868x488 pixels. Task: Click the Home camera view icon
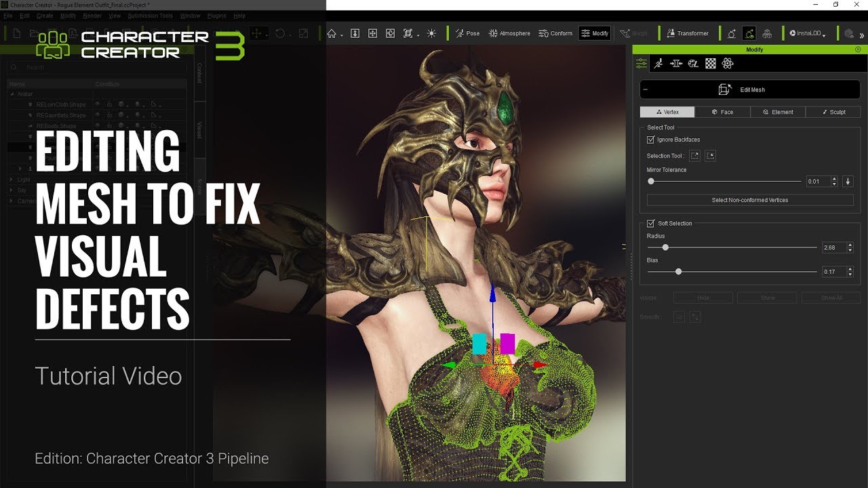click(x=332, y=33)
